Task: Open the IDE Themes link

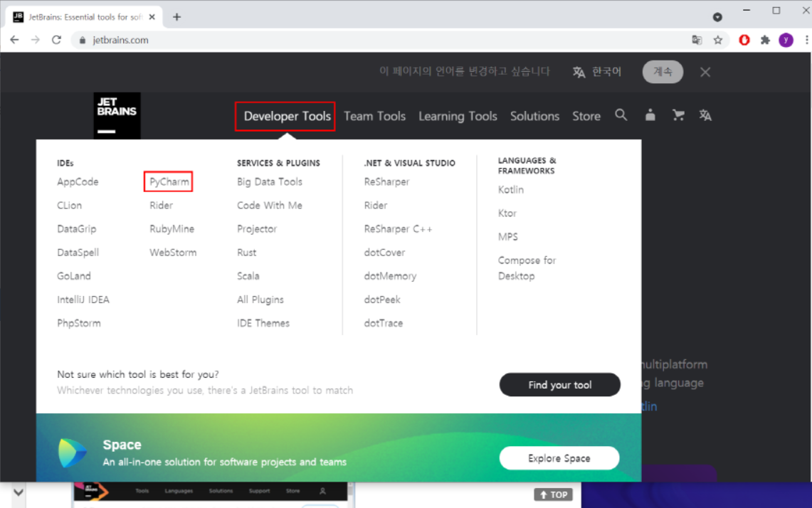Action: [x=263, y=323]
